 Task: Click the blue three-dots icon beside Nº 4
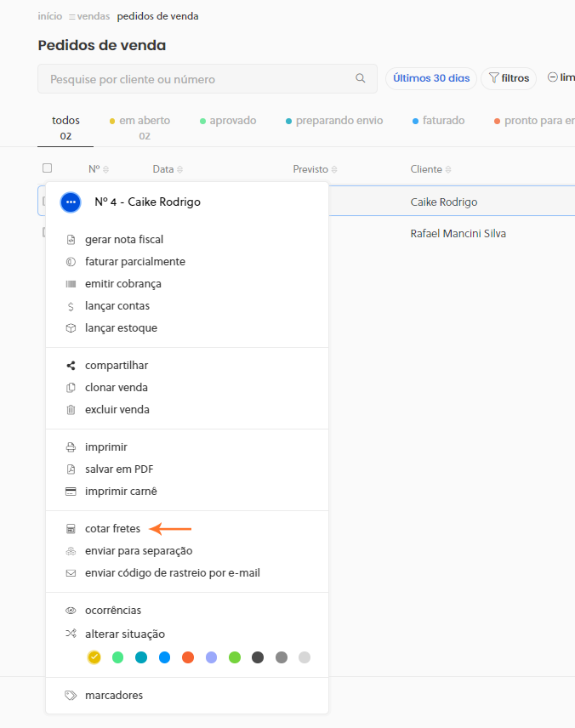[x=71, y=202]
